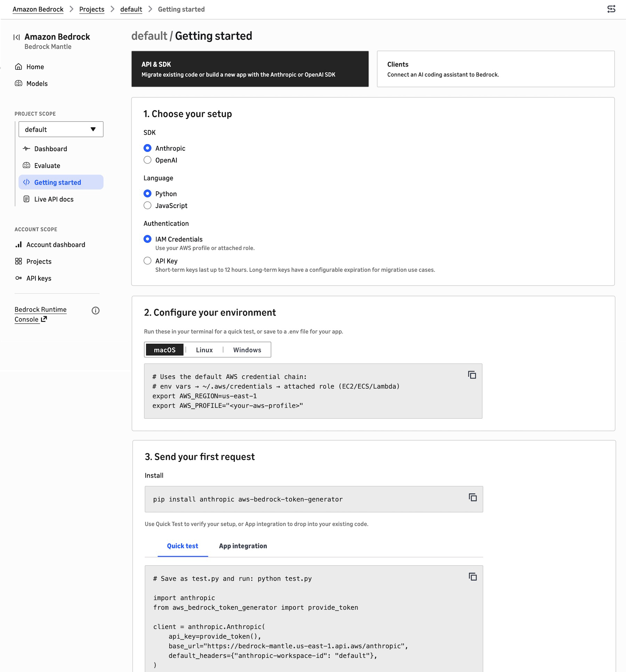Select the Linux environment tab
Image resolution: width=626 pixels, height=672 pixels.
click(x=204, y=350)
